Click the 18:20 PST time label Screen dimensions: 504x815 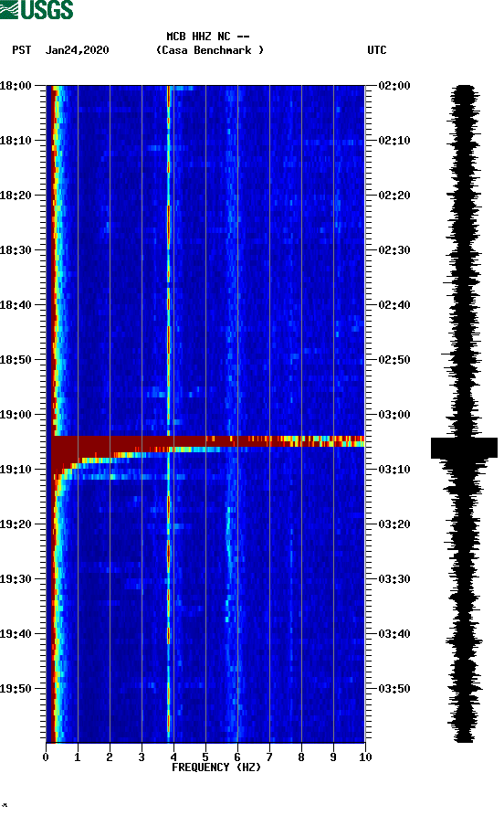pyautogui.click(x=16, y=196)
